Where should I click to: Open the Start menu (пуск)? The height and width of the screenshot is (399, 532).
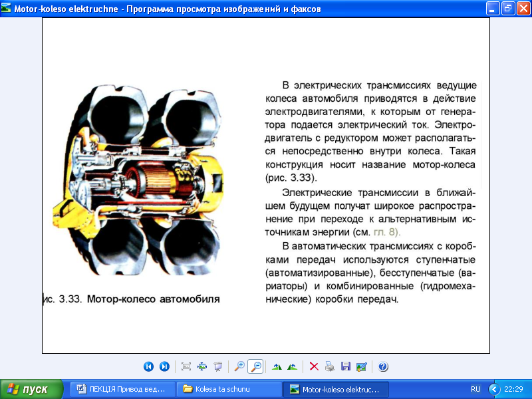(31, 389)
